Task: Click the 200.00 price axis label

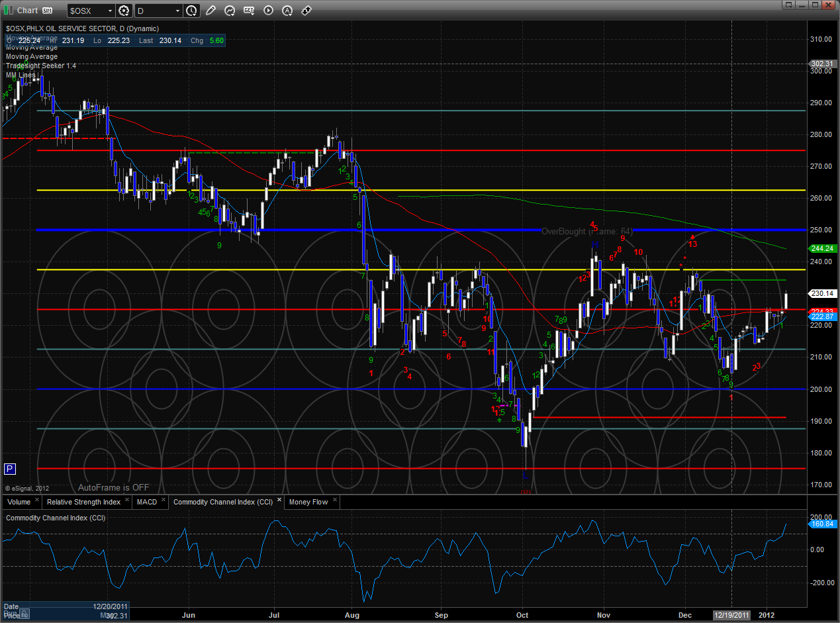Action: coord(822,389)
